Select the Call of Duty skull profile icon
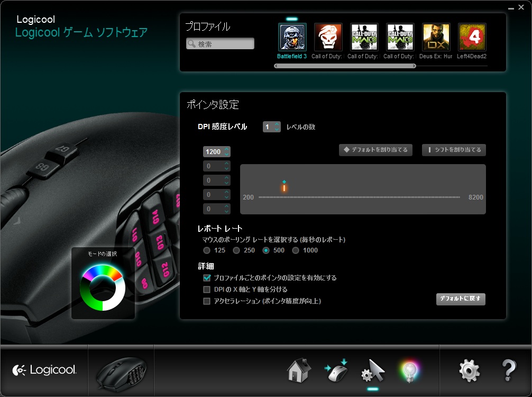532x397 pixels. point(328,37)
